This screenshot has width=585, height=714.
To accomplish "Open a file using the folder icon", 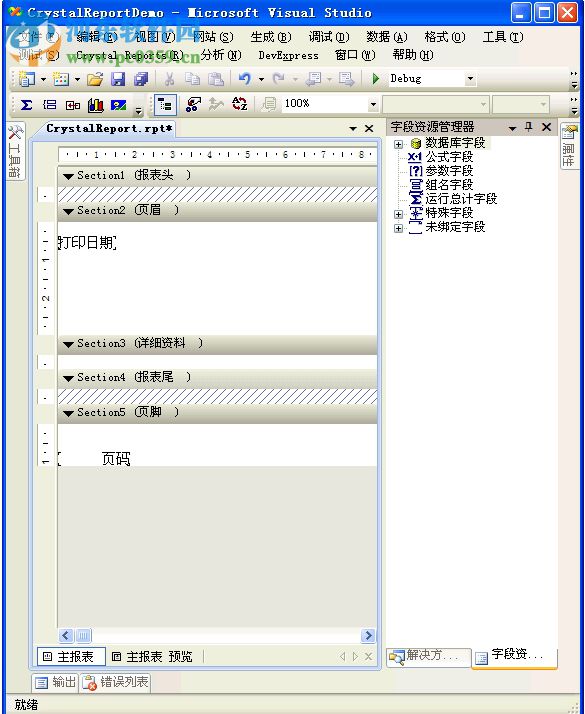I will [95, 79].
